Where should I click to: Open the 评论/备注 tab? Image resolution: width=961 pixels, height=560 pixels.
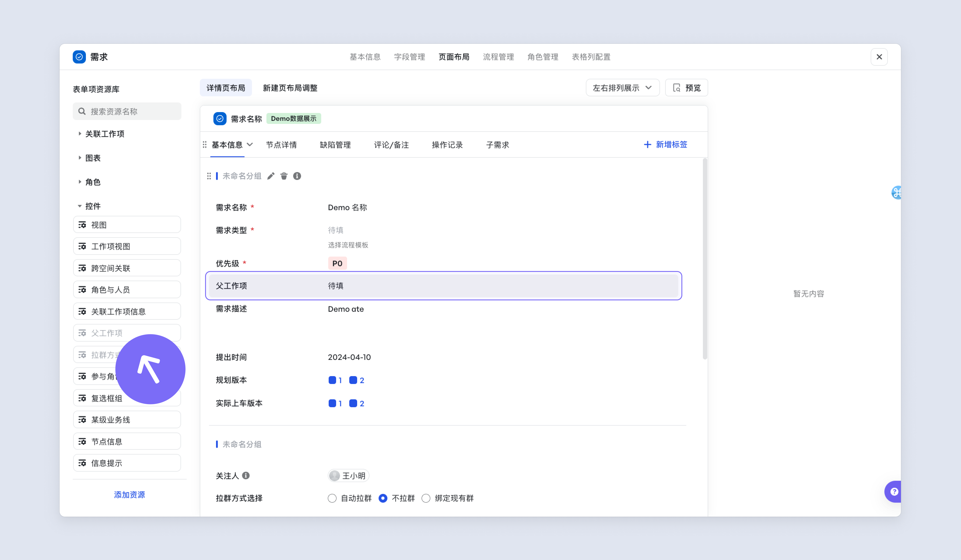tap(391, 145)
